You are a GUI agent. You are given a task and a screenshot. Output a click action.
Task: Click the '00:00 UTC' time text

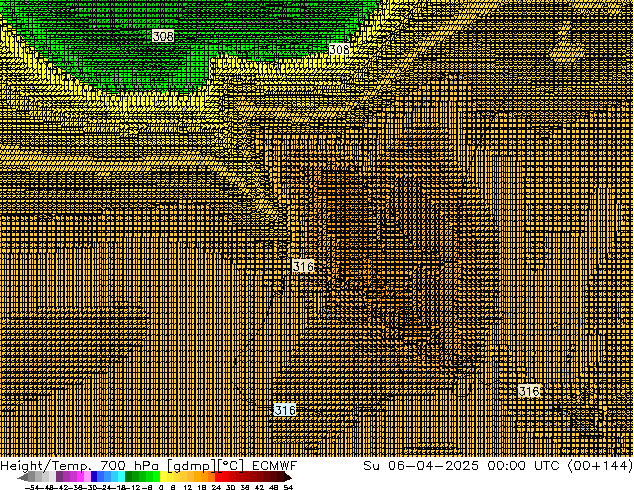523,466
